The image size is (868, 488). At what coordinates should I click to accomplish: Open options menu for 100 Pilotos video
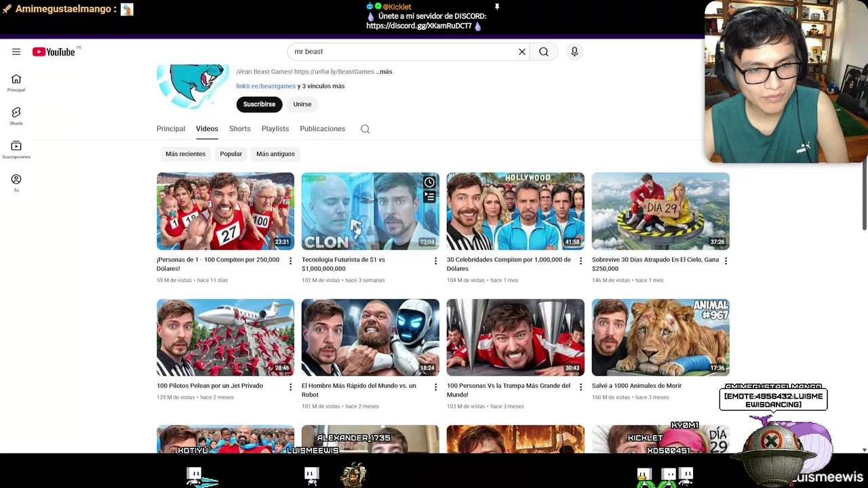point(290,387)
